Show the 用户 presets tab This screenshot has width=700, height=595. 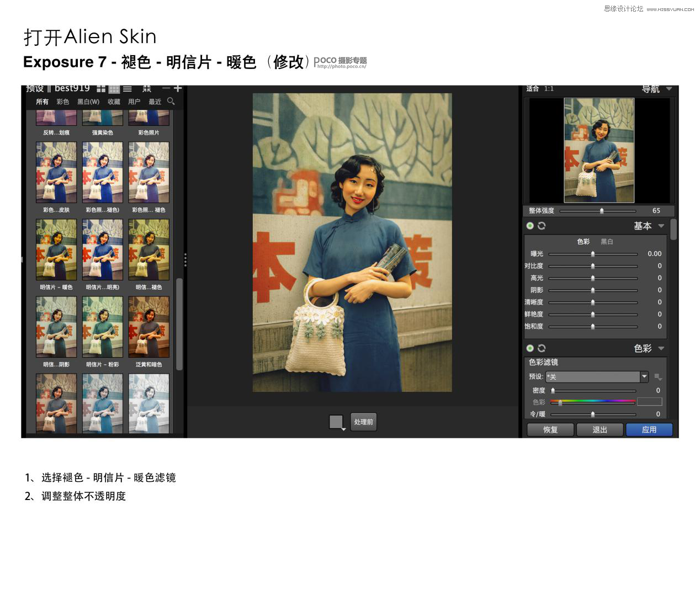coord(134,102)
